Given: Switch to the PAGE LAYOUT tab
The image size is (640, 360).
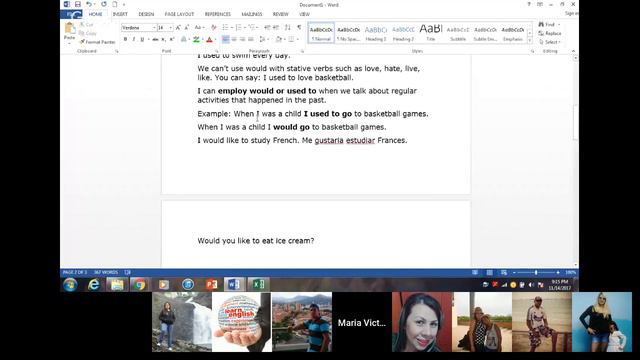Looking at the screenshot, I should 179,14.
